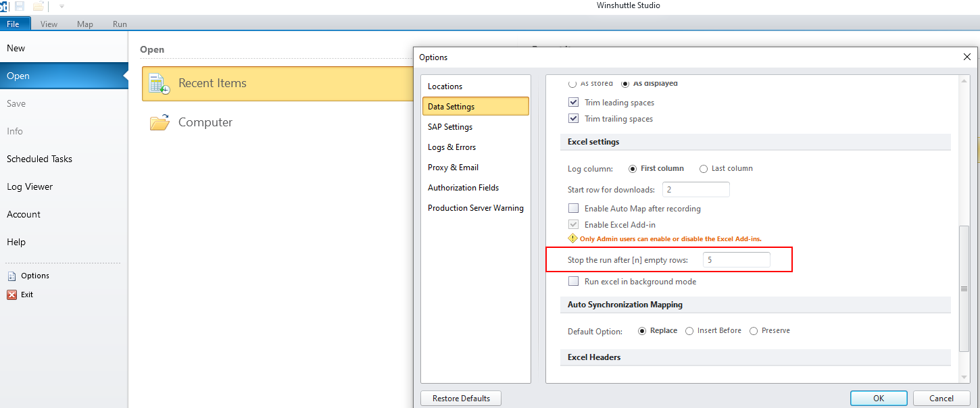The width and height of the screenshot is (980, 408).
Task: Open Help from the File menu
Action: click(64, 242)
